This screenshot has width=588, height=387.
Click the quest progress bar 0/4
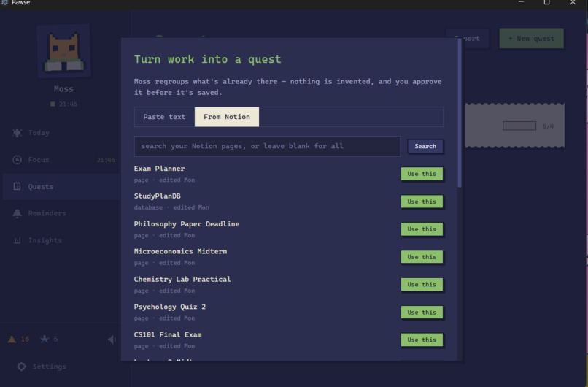tap(519, 126)
